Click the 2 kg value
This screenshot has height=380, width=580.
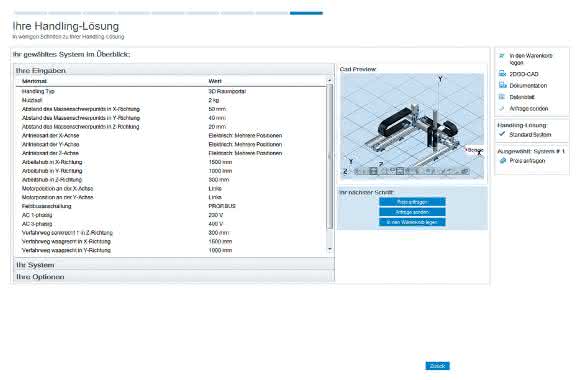pos(213,100)
